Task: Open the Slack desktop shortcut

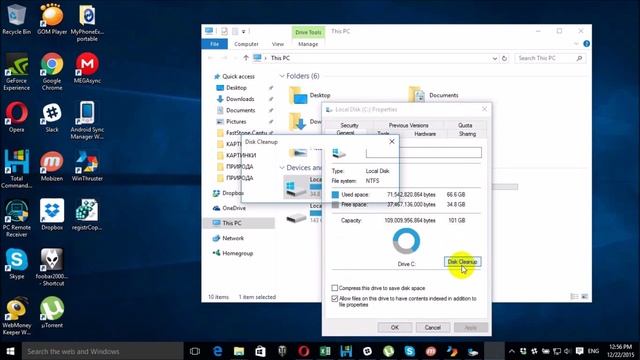Action: [x=52, y=117]
